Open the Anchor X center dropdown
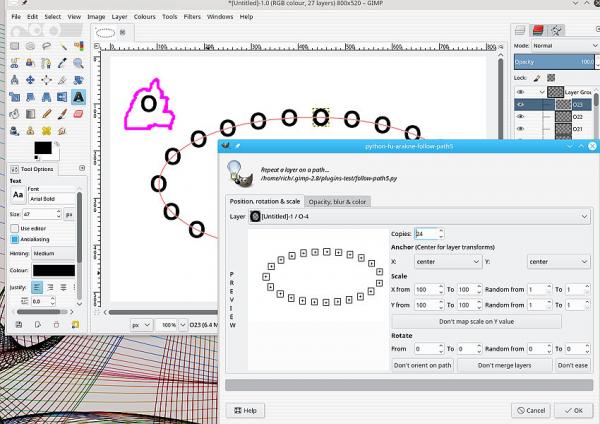 click(448, 262)
